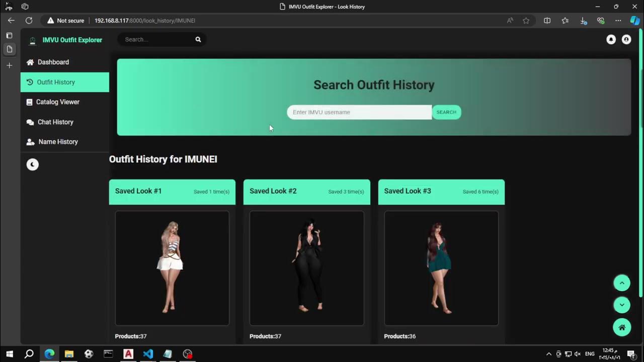Open the Saved Look #1 avatar thumbnail
This screenshot has height=362, width=644.
pyautogui.click(x=172, y=268)
